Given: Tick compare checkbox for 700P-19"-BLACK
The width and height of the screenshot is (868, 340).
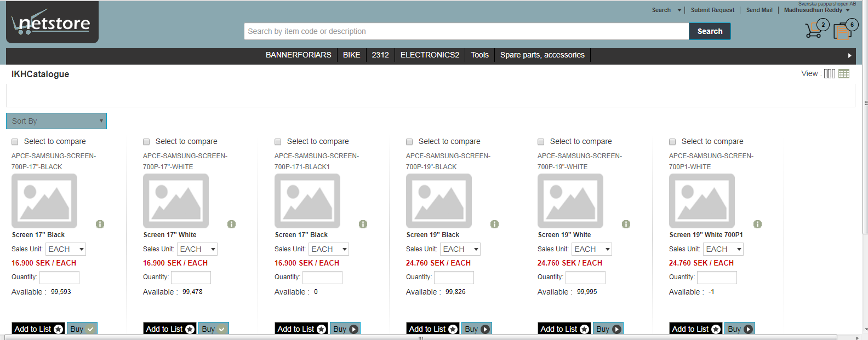Looking at the screenshot, I should point(409,142).
